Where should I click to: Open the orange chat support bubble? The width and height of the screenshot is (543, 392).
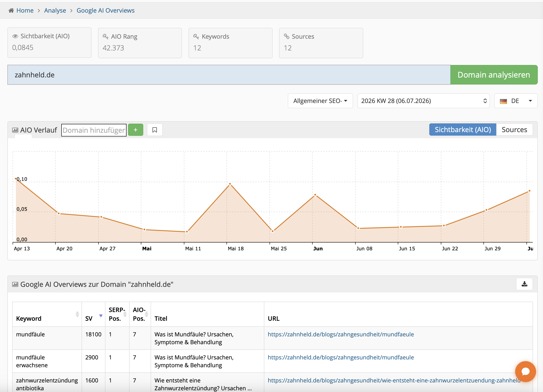(525, 371)
